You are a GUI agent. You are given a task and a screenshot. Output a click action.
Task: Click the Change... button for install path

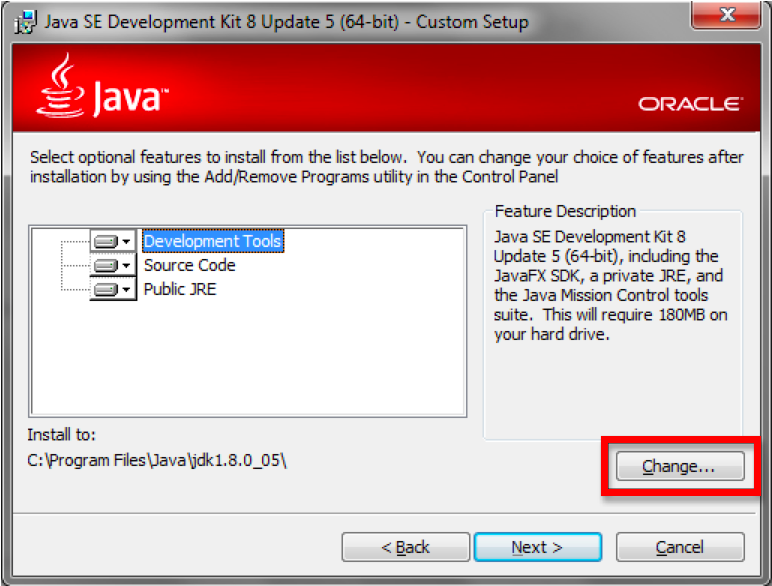click(680, 466)
